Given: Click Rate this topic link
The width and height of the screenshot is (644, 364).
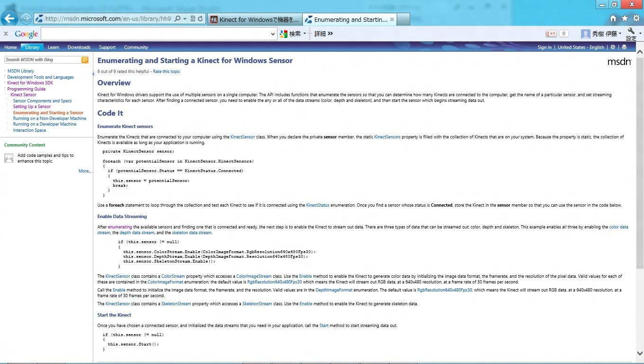Looking at the screenshot, I should (167, 72).
